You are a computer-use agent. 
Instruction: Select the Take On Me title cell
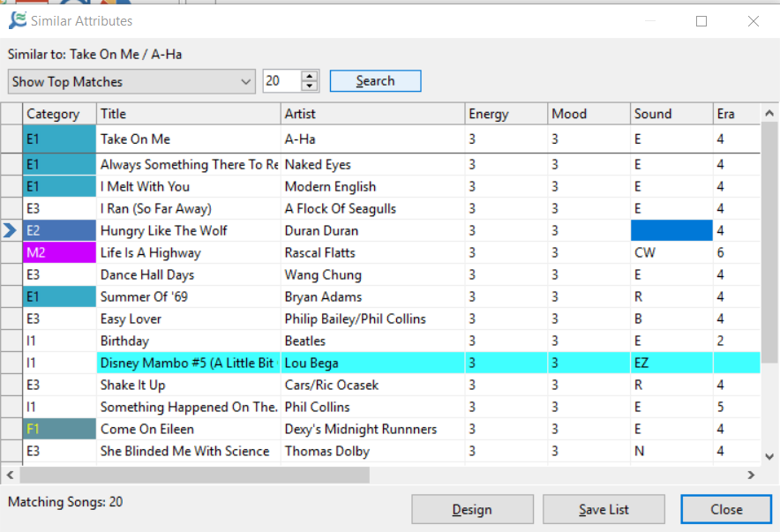click(x=189, y=139)
